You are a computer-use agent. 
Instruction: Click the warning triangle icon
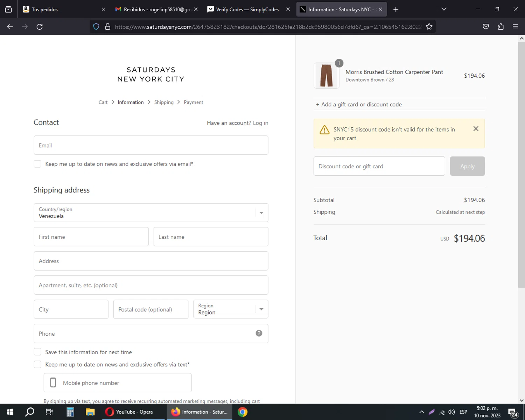324,130
